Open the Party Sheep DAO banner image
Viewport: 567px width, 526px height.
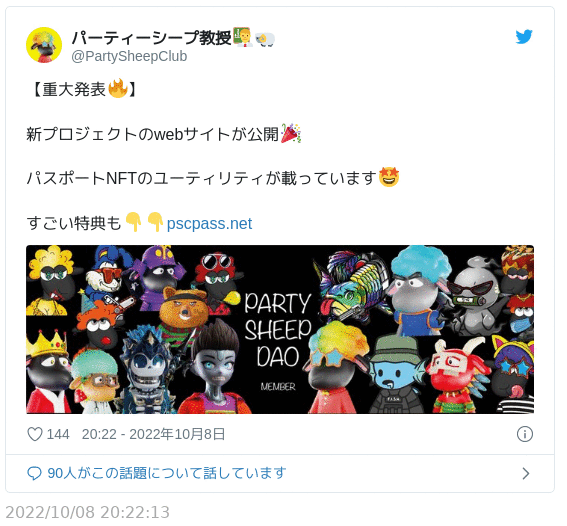(280, 329)
